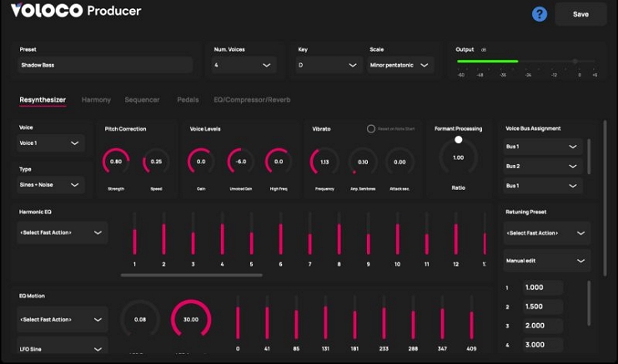618x364 pixels.
Task: Toggle Reset on Note Start radio
Action: pos(371,128)
